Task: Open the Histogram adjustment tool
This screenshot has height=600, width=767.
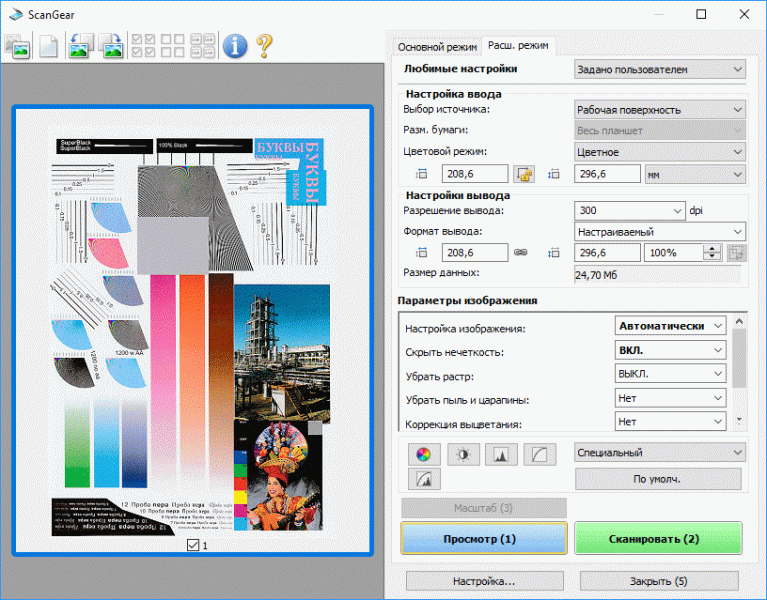Action: (501, 453)
